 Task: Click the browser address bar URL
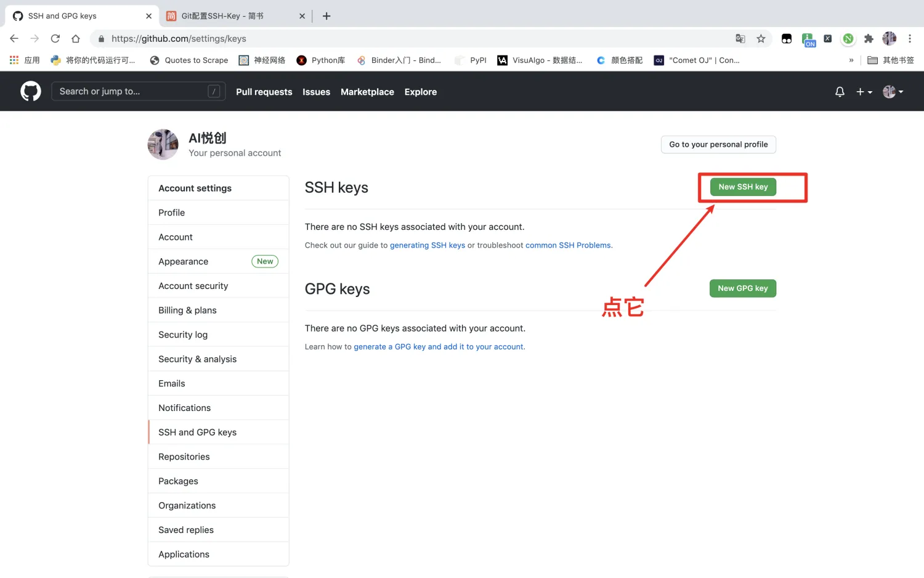(179, 39)
